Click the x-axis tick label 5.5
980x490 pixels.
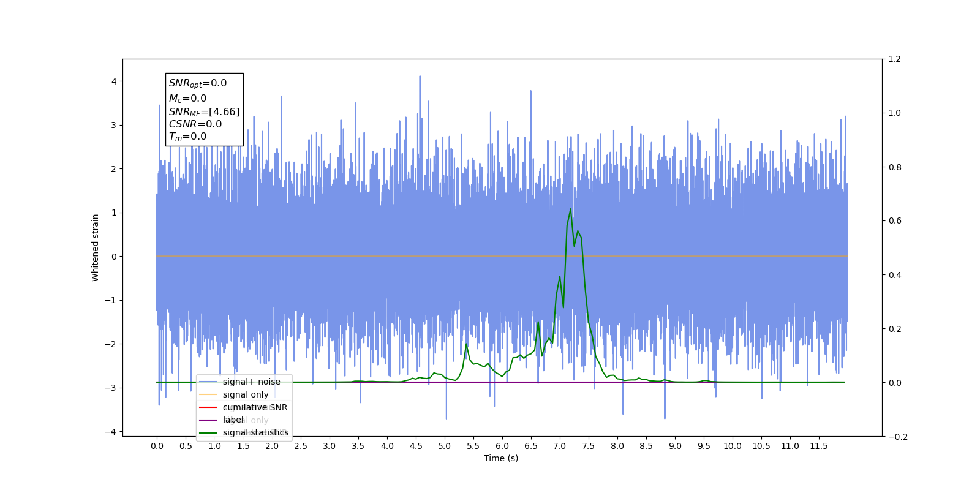click(473, 446)
